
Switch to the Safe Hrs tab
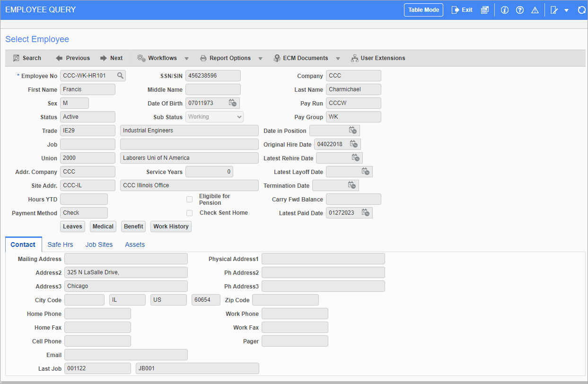point(60,244)
